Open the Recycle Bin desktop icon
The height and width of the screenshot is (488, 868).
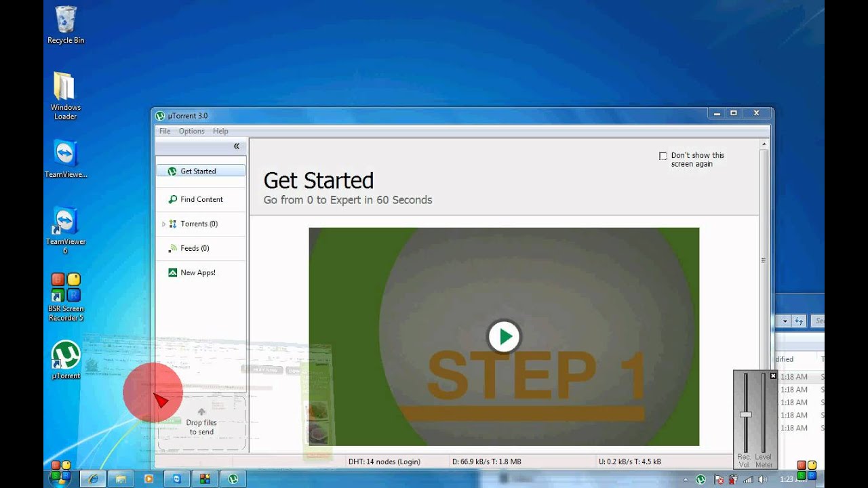pos(66,25)
